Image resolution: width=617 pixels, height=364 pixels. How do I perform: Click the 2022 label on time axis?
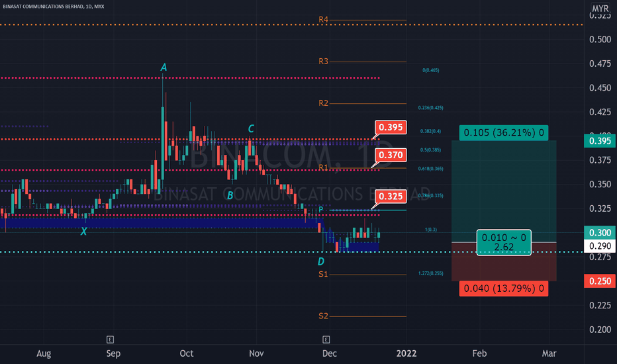pyautogui.click(x=406, y=354)
